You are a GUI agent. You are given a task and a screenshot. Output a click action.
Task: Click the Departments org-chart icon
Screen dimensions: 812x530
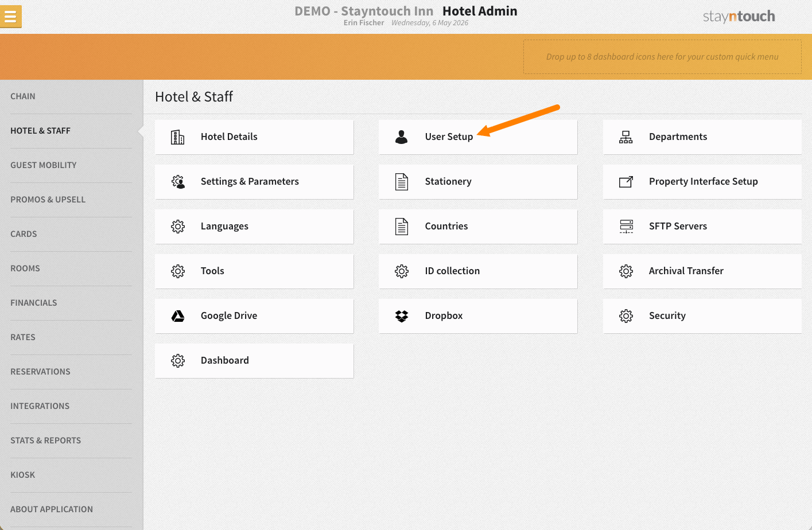pos(626,137)
